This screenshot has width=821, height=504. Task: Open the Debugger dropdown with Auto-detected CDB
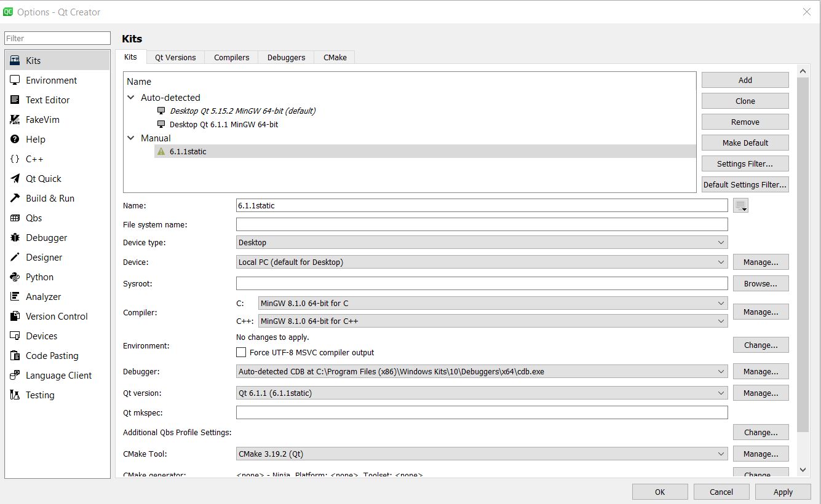point(482,371)
